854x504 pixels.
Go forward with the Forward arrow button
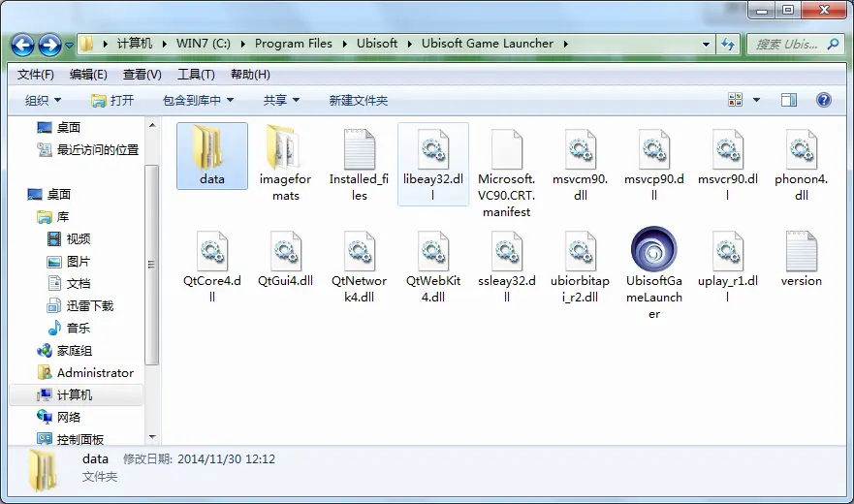49,45
